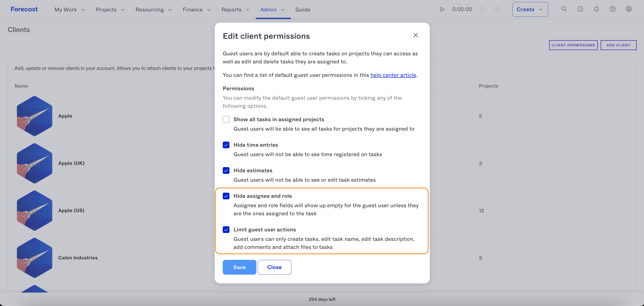Open the notifications bell

(x=596, y=9)
